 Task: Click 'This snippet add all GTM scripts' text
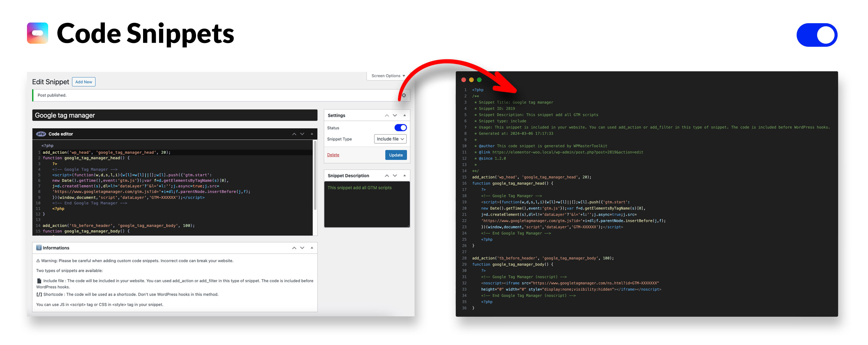(x=360, y=188)
